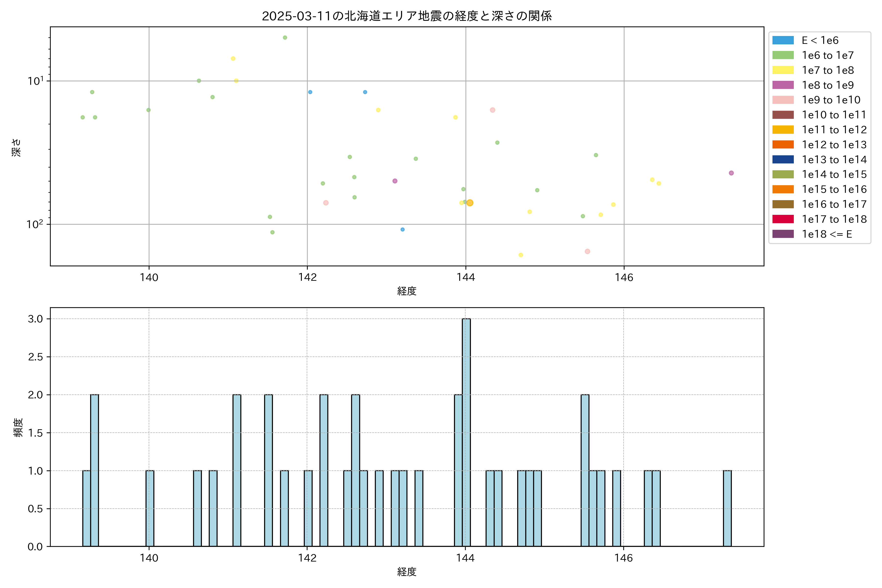Image resolution: width=882 pixels, height=588 pixels.
Task: Click the topmost green scatter point
Action: pos(285,37)
